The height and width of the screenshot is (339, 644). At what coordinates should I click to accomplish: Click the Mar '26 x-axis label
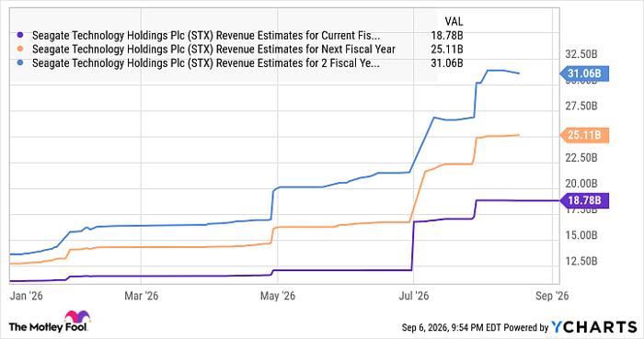(142, 296)
